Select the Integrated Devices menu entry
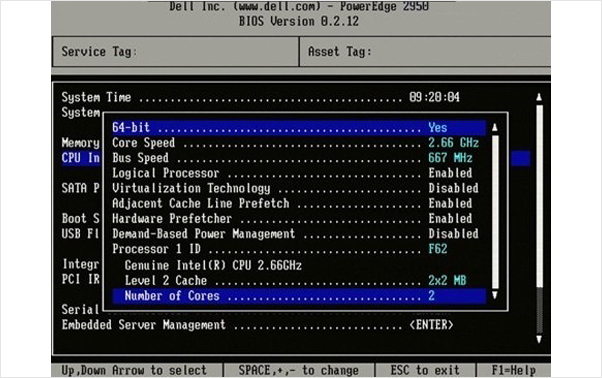 point(81,264)
